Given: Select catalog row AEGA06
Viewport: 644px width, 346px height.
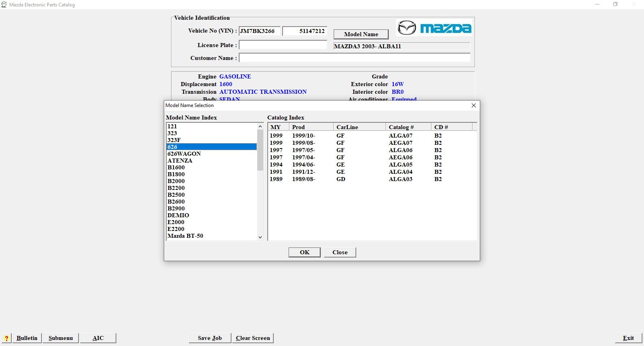Looking at the screenshot, I should 372,157.
